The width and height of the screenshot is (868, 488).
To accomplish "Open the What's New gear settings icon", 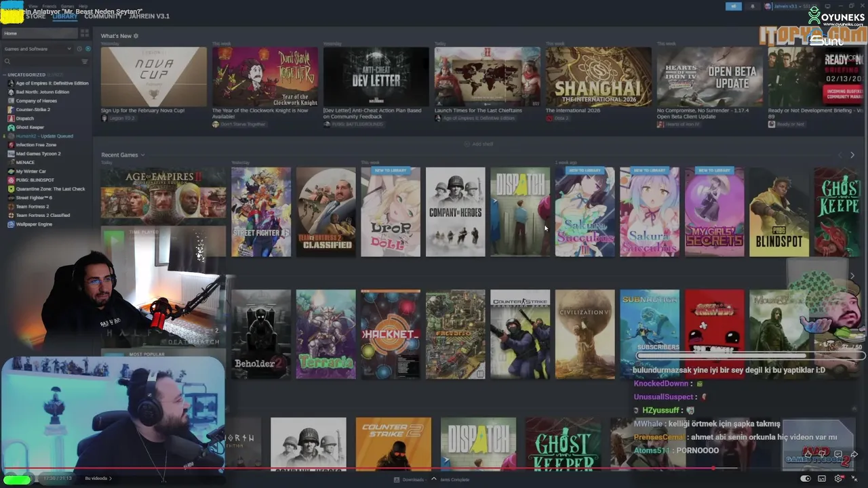I will [x=136, y=36].
